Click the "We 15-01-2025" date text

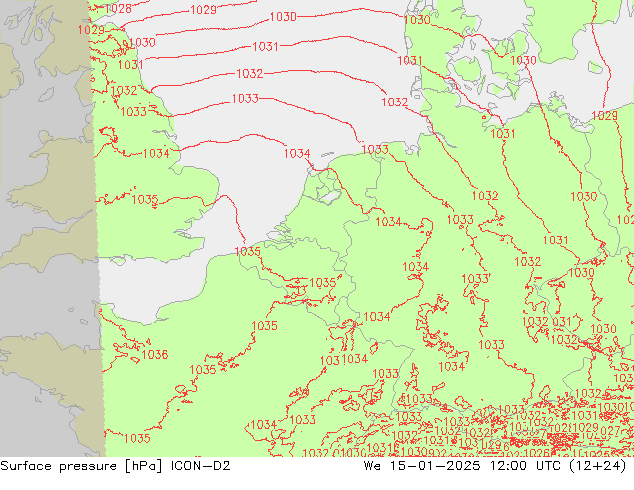click(422, 466)
